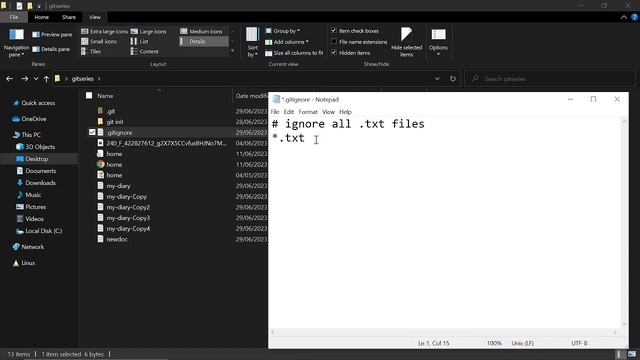
Task: Open OneDrive in the sidebar
Action: 29,119
